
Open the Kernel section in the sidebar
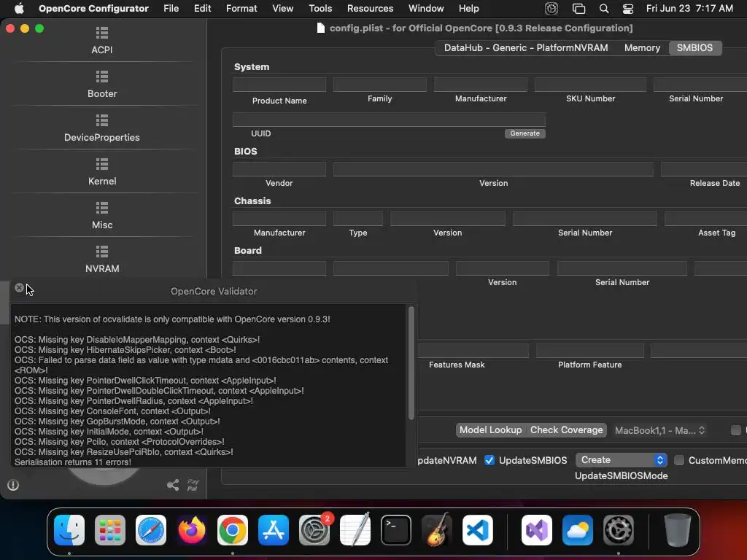102,172
